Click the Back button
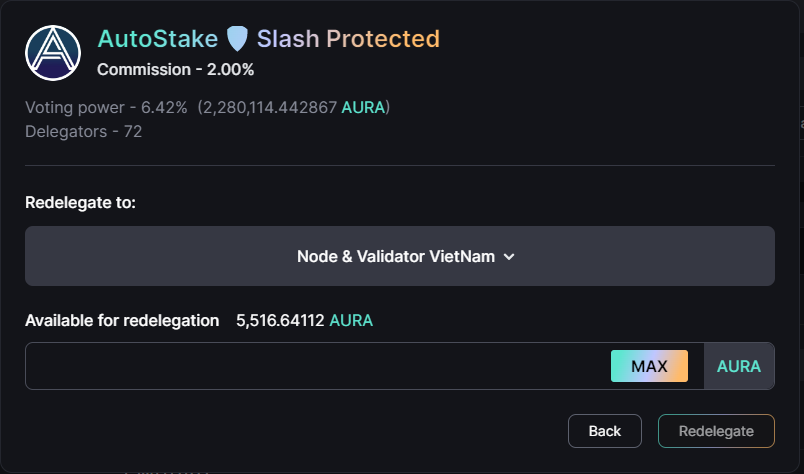Image resolution: width=804 pixels, height=474 pixels. [605, 431]
